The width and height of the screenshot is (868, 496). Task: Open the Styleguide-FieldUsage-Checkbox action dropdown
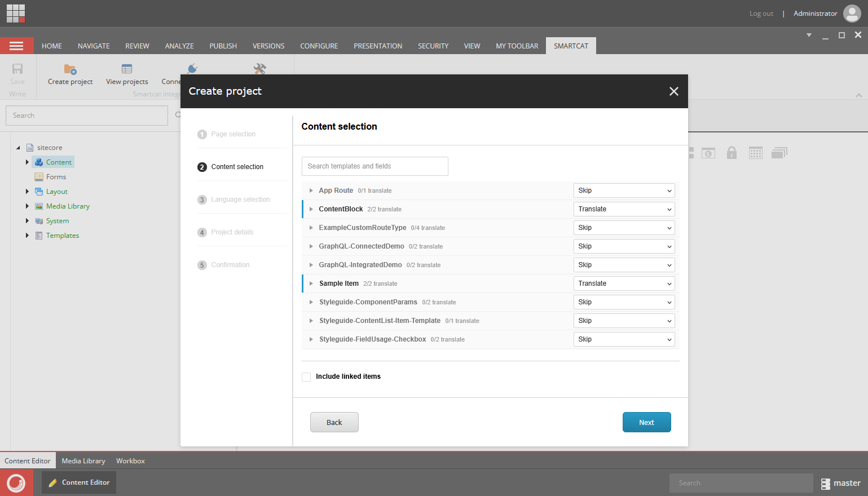pos(624,339)
